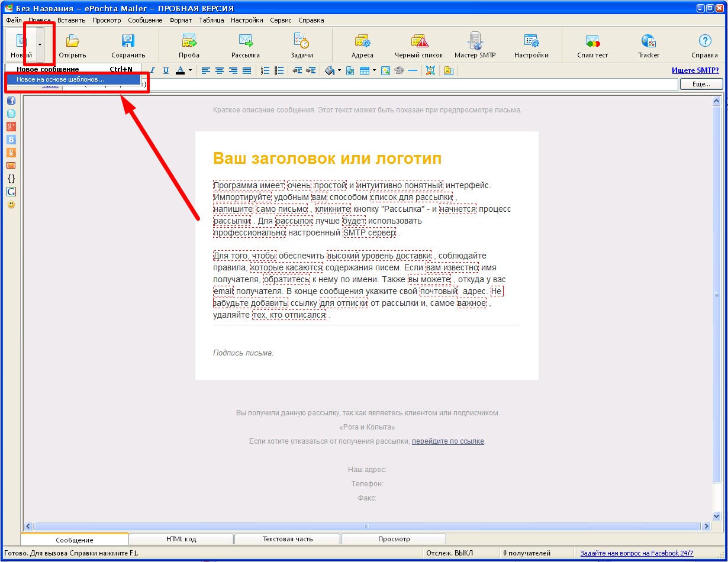Open the Просмотр menu

click(107, 20)
